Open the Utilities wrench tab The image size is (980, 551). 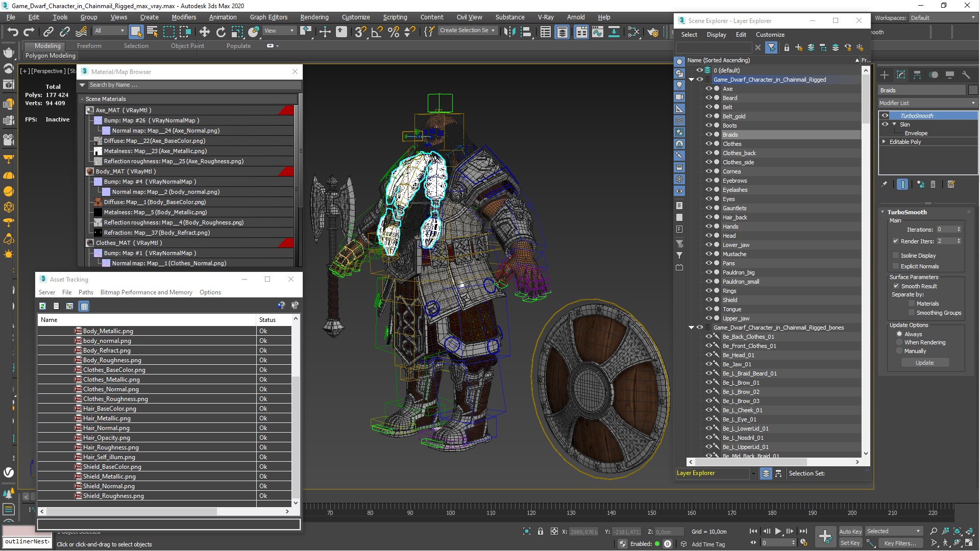pos(966,75)
